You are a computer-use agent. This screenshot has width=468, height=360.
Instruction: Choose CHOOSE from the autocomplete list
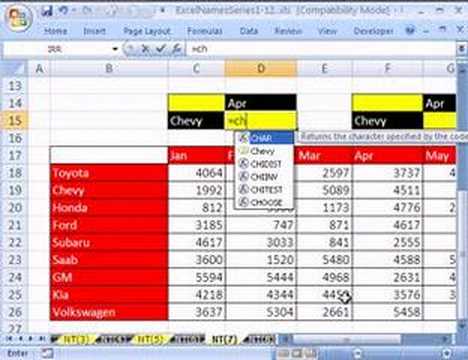click(x=265, y=202)
